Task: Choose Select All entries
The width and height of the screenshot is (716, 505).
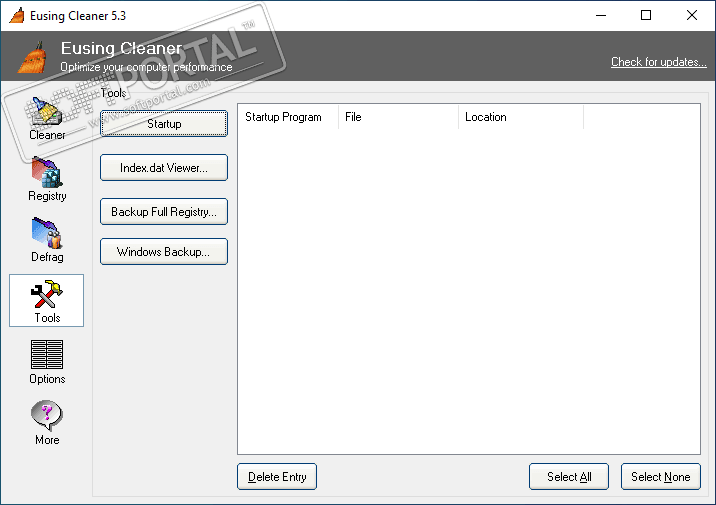Action: (x=569, y=477)
